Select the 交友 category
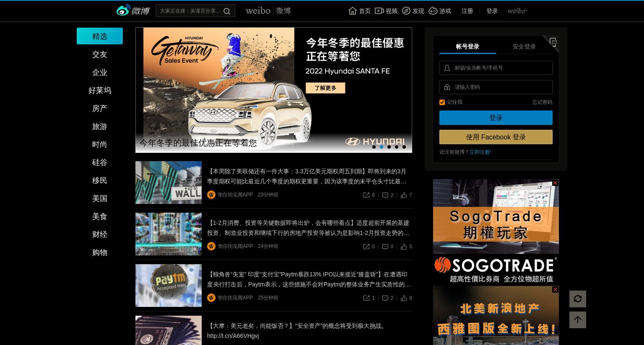 [100, 54]
